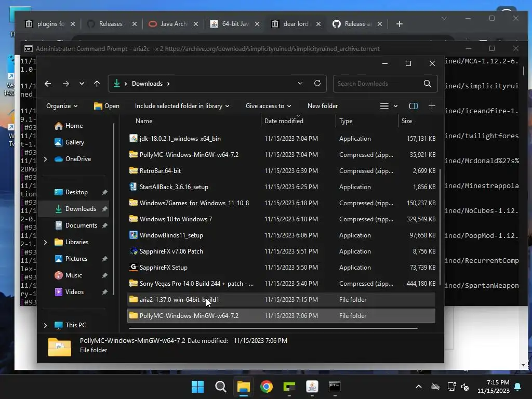This screenshot has width=532, height=399.
Task: Select PollyMC-Windows-MinGW-w64-7.2 file folder row
Action: point(282,315)
